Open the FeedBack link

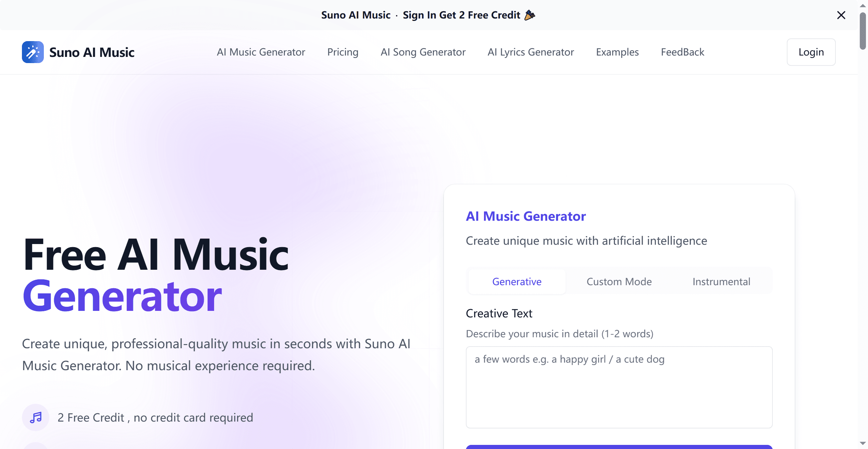(682, 52)
